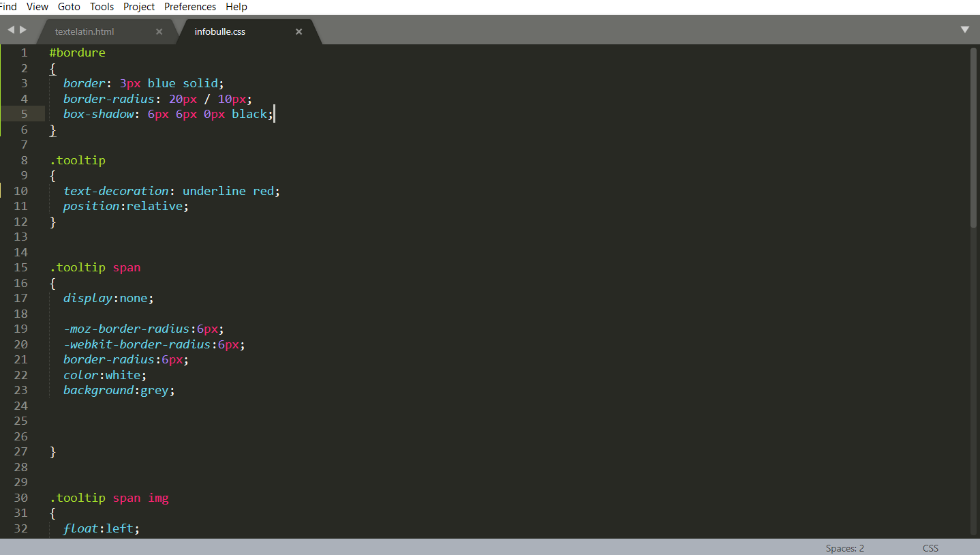The width and height of the screenshot is (980, 555).
Task: Click line number 15 in the gutter
Action: 20,267
